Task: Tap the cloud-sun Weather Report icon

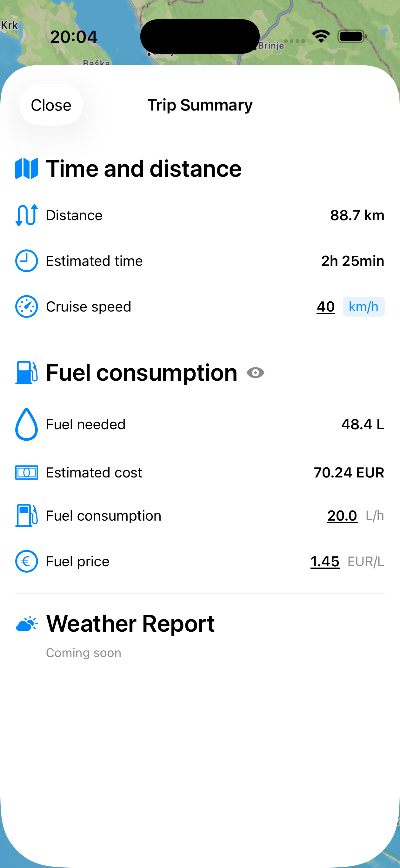Action: click(x=27, y=624)
